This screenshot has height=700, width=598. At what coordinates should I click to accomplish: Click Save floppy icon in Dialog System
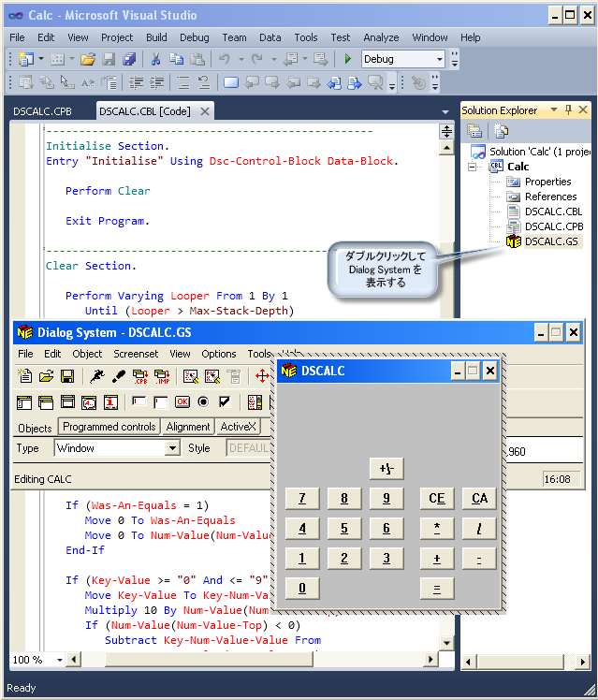pos(67,376)
